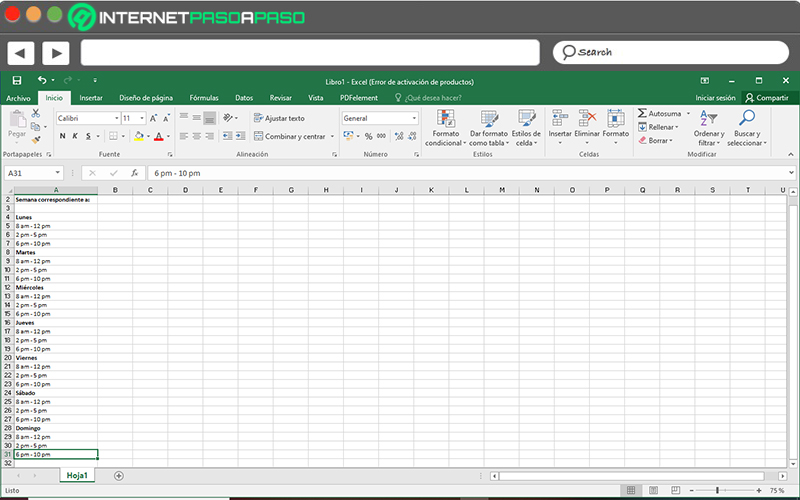Click the Compartir button
Screen dimensions: 800x500
[767, 97]
